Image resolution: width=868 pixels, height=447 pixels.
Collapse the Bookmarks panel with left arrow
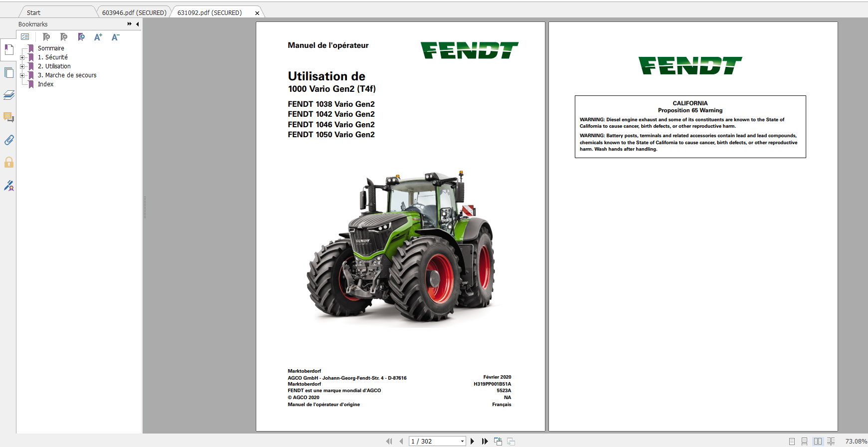[x=138, y=24]
